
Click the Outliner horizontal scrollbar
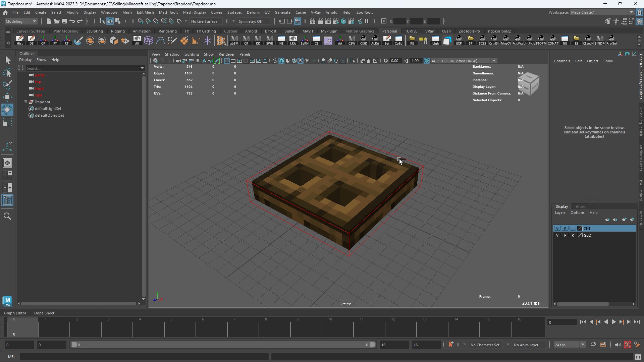tap(79, 304)
